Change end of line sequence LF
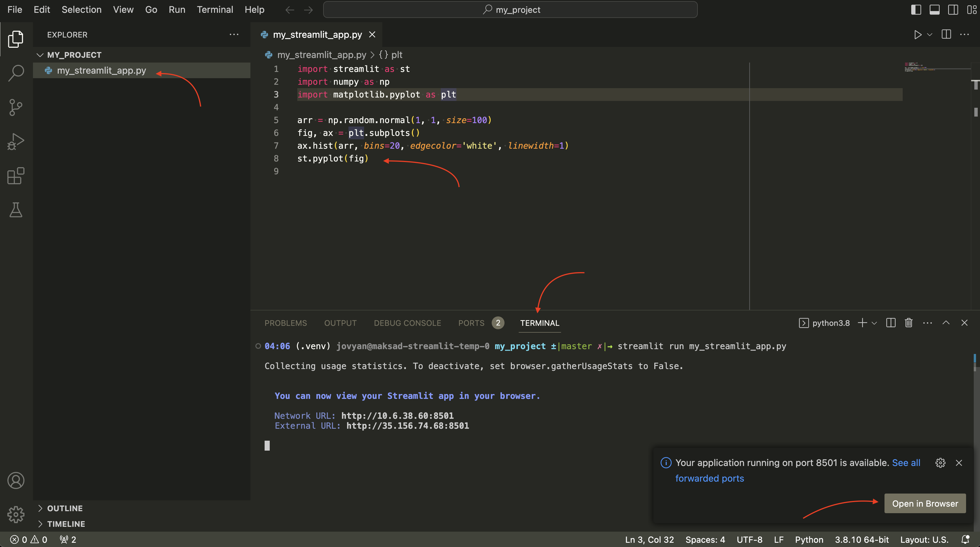This screenshot has width=980, height=547. point(778,539)
